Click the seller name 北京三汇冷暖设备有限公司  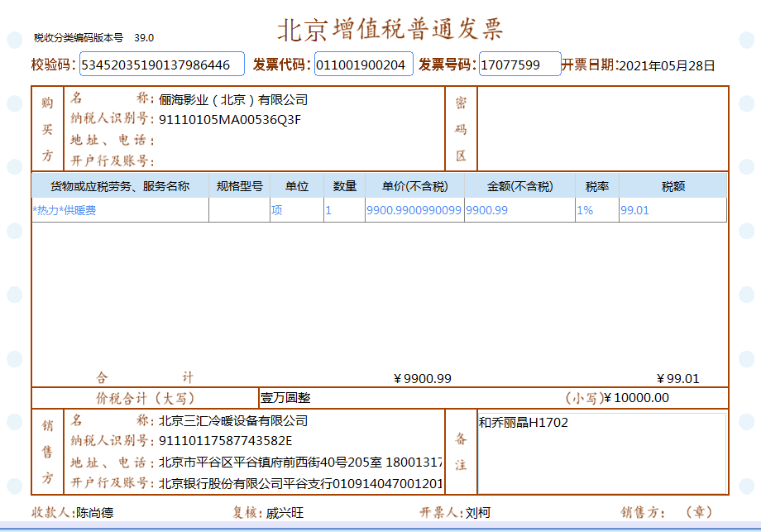233,421
